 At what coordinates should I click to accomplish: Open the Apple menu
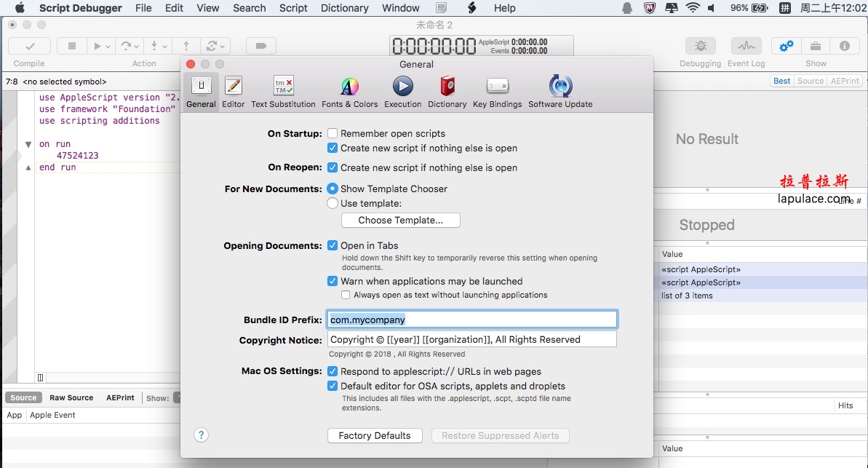20,8
